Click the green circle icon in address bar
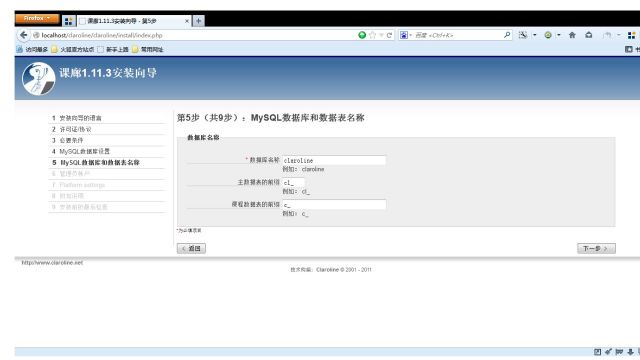 coord(362,35)
